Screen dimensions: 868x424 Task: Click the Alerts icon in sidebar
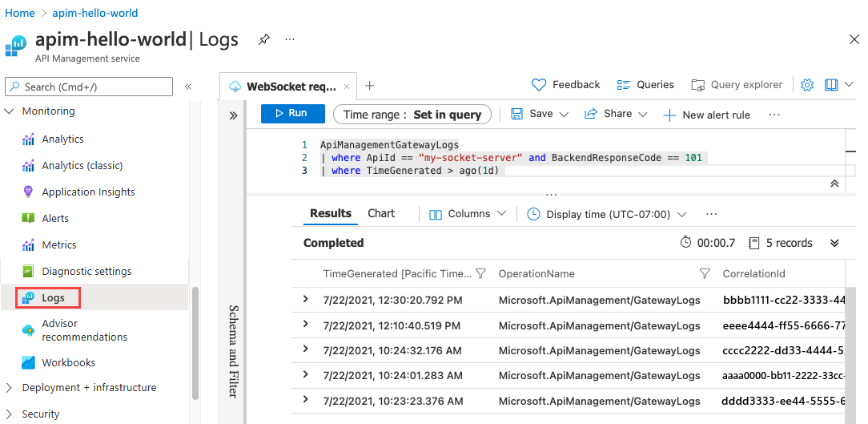tap(28, 218)
